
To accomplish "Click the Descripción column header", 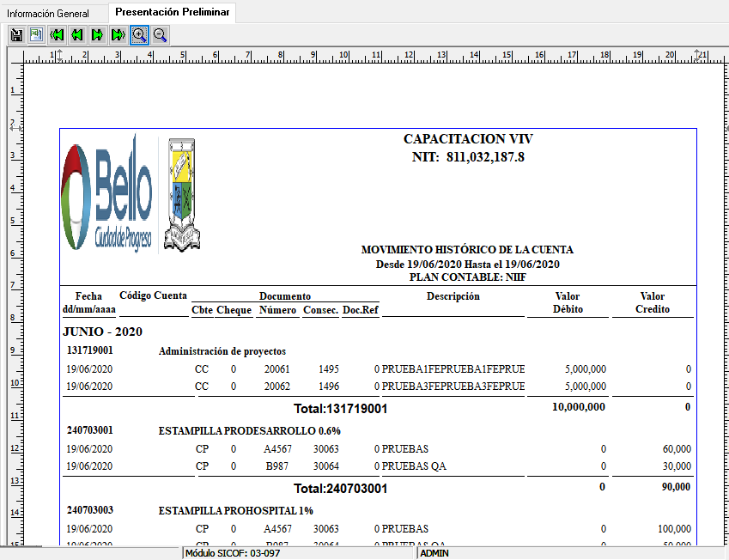I will (453, 296).
